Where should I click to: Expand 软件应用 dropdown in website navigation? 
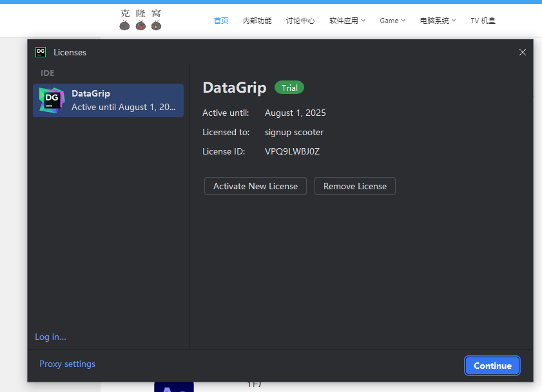(347, 21)
